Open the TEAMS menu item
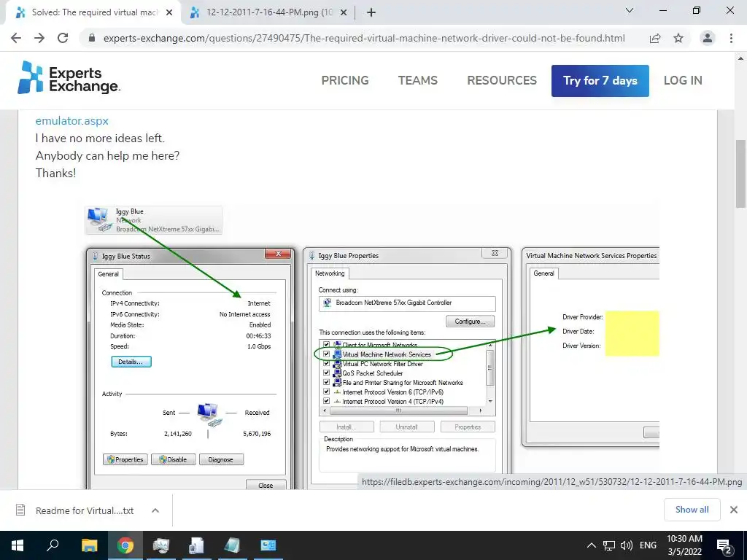This screenshot has width=747, height=560. [x=418, y=80]
